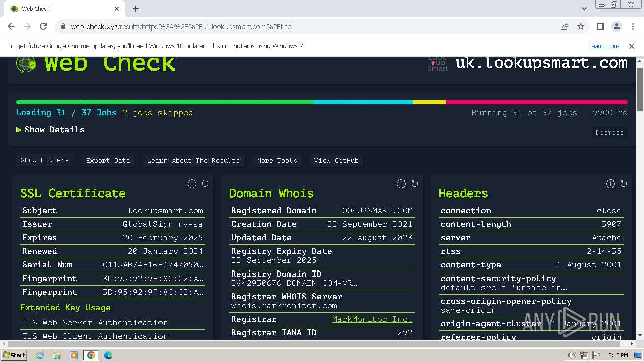Viewport: 644px width, 362px height.
Task: Click View GitHub button
Action: pyautogui.click(x=337, y=161)
